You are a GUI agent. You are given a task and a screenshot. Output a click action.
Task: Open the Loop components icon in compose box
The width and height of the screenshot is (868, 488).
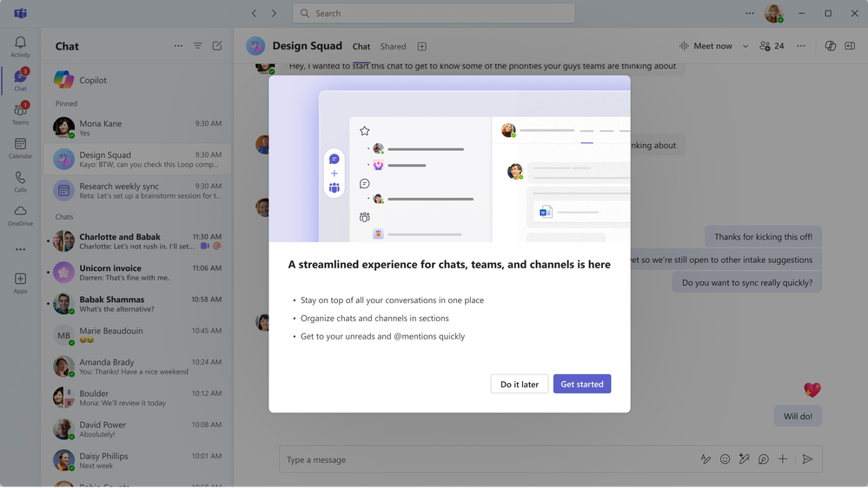click(764, 458)
